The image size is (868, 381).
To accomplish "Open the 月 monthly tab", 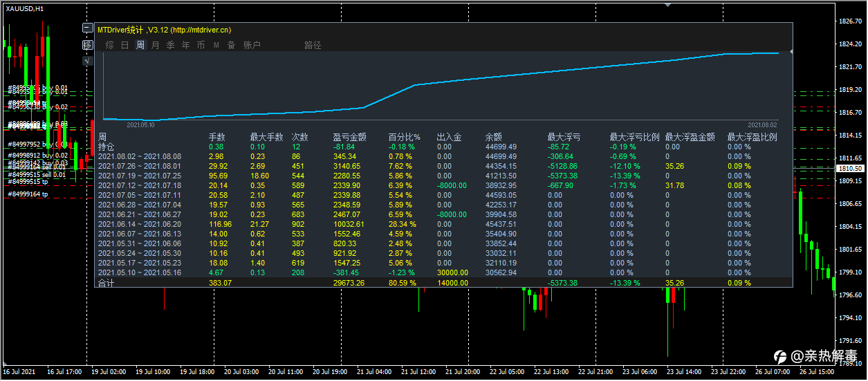I will [156, 45].
